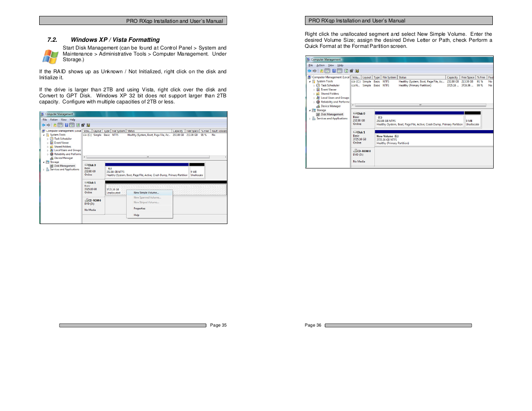Click the Task Scheduler clock icon in the page 36 tree
Image resolution: width=532 pixels, height=411 pixels.
tap(318, 85)
